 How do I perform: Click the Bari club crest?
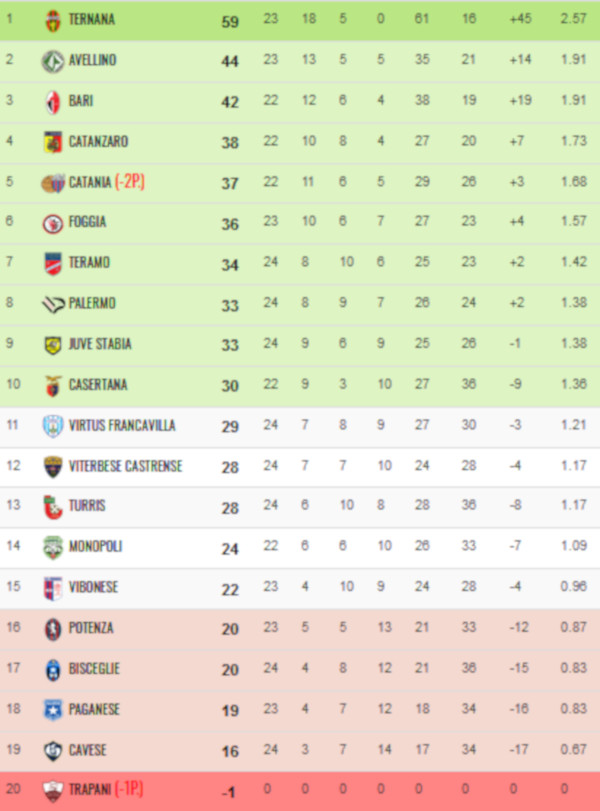(53, 101)
